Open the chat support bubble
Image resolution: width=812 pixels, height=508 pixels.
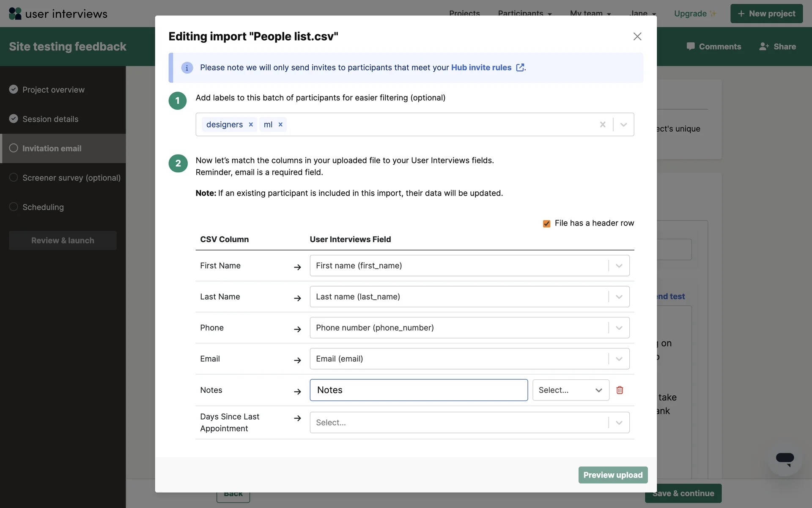point(785,459)
